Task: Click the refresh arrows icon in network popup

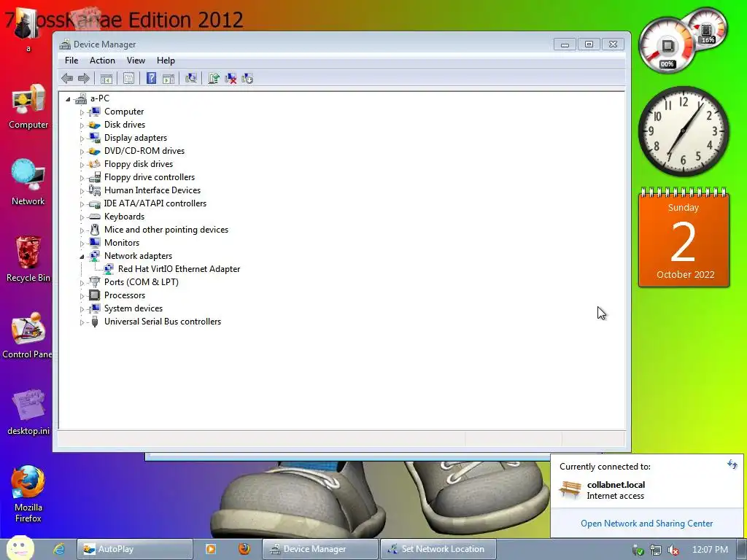Action: point(732,464)
